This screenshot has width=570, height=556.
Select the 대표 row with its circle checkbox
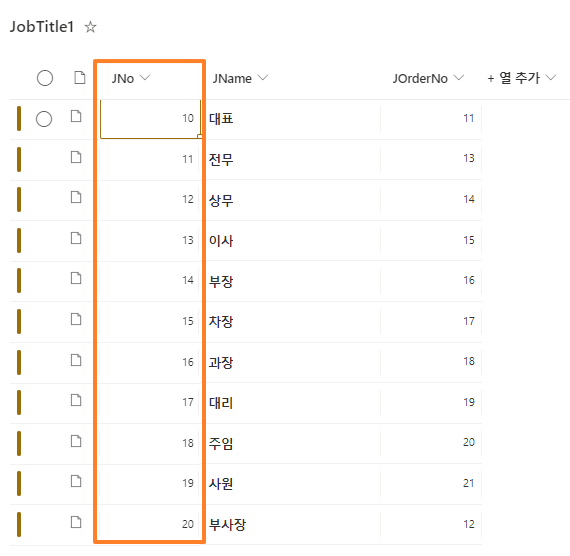(x=44, y=119)
